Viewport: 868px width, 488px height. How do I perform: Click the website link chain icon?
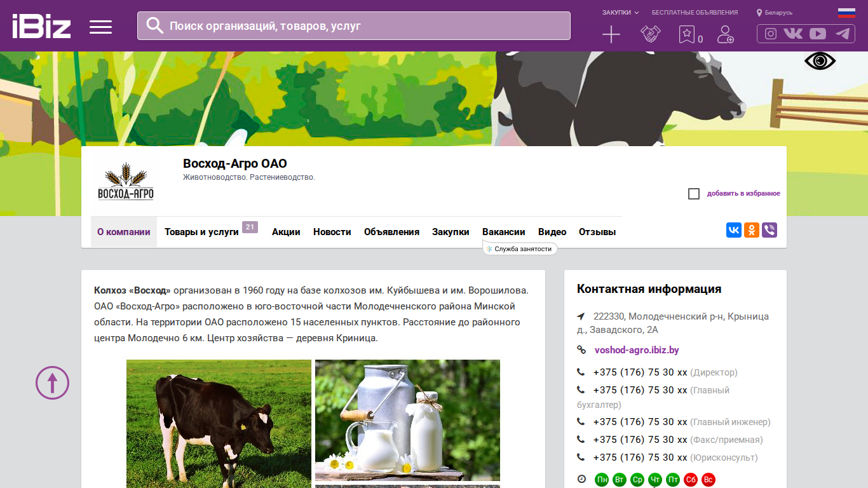(x=581, y=350)
